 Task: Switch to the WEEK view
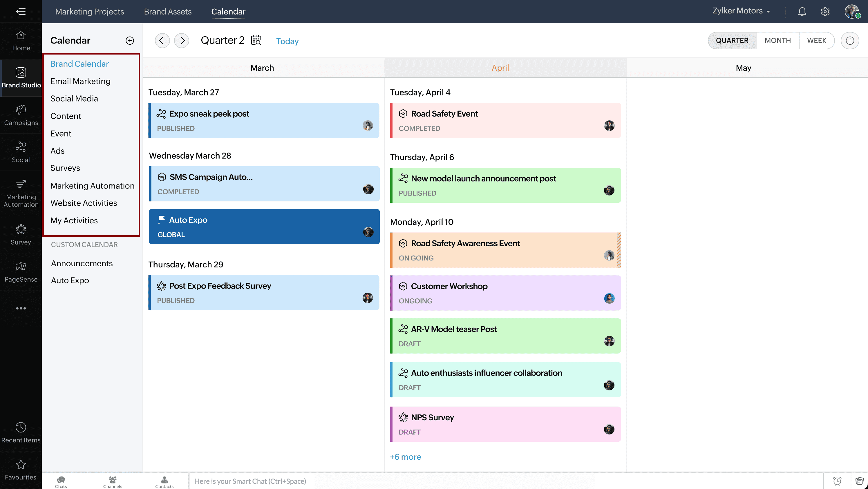[x=816, y=40]
